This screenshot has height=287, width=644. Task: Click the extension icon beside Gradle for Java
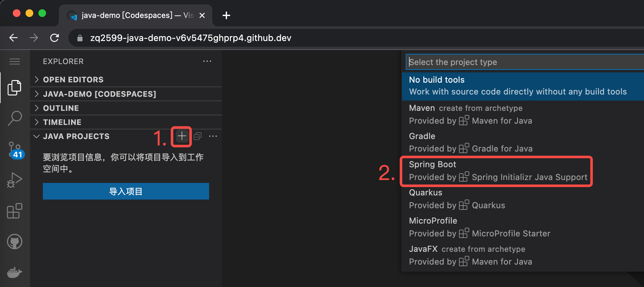(464, 148)
